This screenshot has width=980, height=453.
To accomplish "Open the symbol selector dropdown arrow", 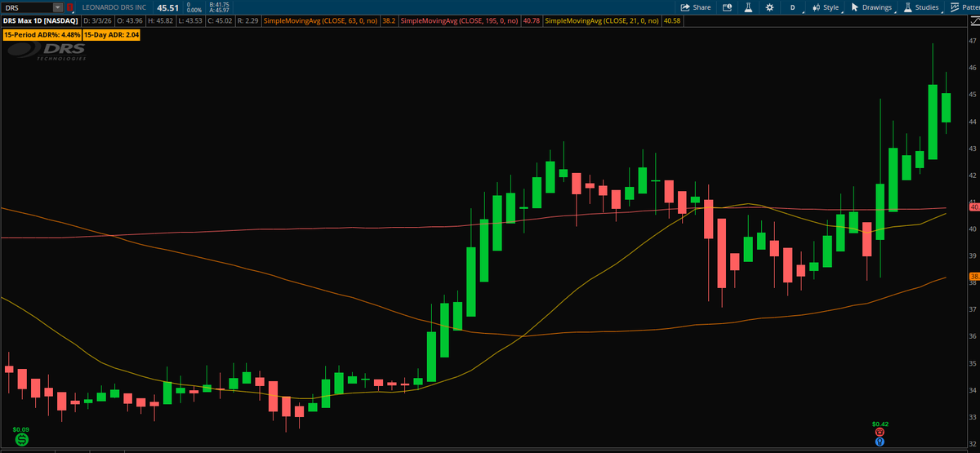I will point(58,7).
